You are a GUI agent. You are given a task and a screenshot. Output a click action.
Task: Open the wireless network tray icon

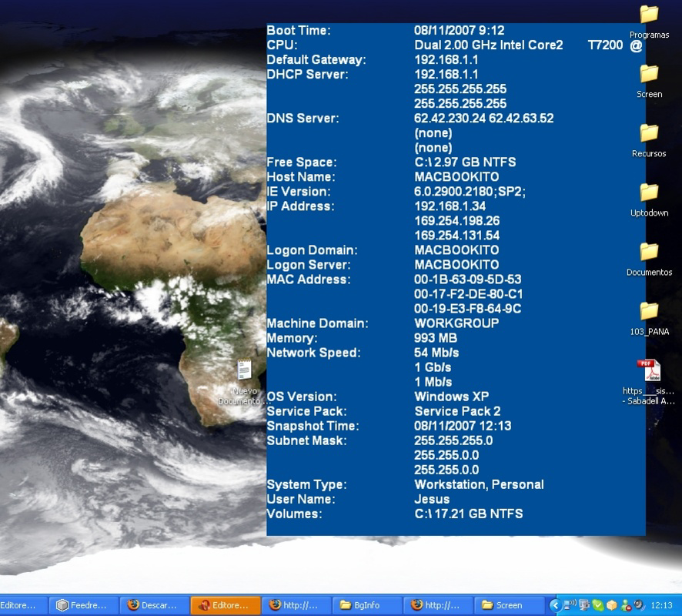pyautogui.click(x=570, y=604)
